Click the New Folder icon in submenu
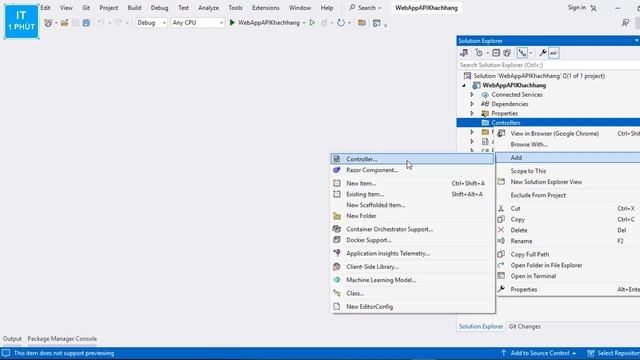The image size is (640, 360). tap(337, 216)
